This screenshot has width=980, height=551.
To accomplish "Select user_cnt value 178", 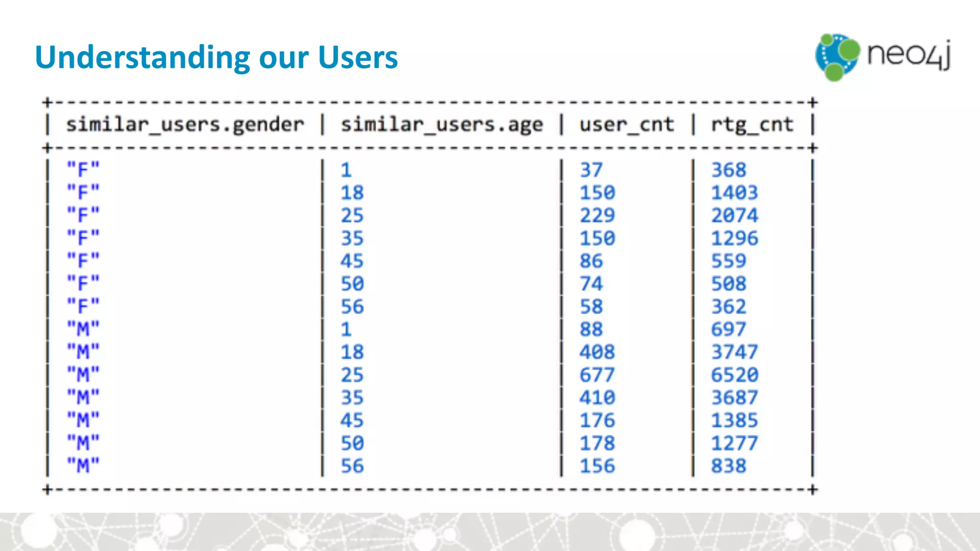I will click(597, 443).
